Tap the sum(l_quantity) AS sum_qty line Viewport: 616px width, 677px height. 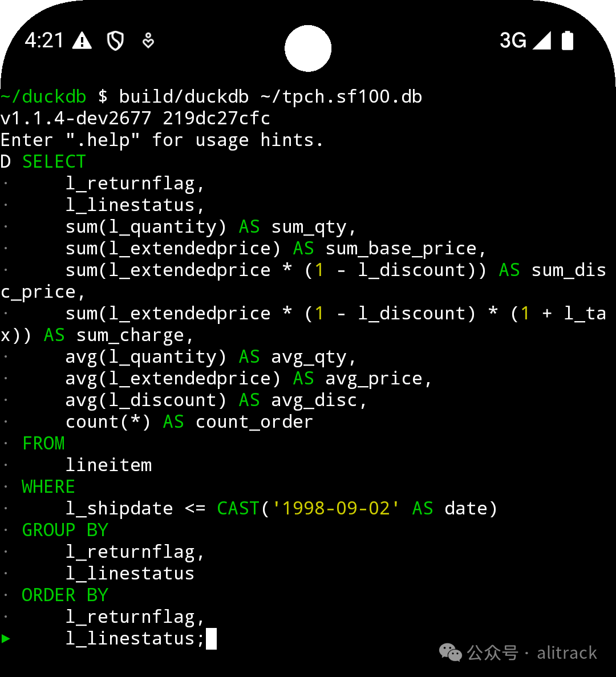pos(210,227)
